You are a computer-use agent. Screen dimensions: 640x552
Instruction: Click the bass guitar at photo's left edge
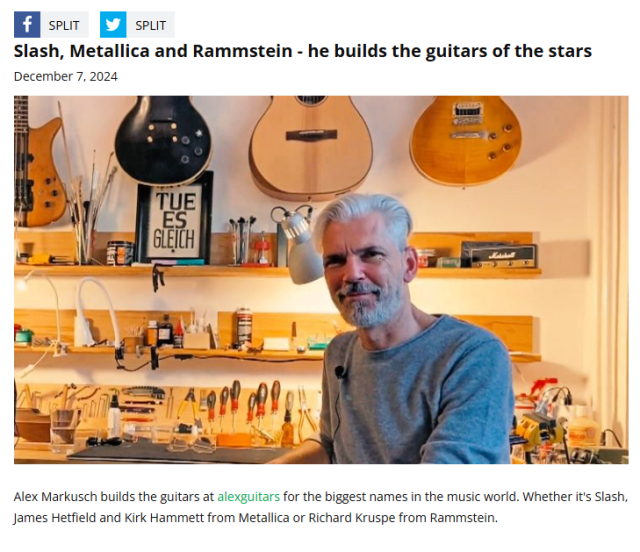pos(38,161)
